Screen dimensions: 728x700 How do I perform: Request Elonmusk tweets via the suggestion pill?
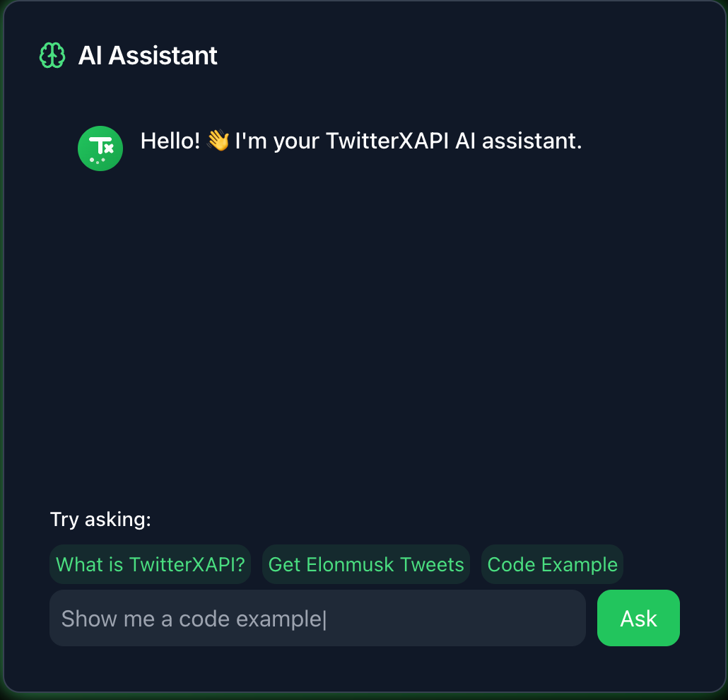[366, 564]
